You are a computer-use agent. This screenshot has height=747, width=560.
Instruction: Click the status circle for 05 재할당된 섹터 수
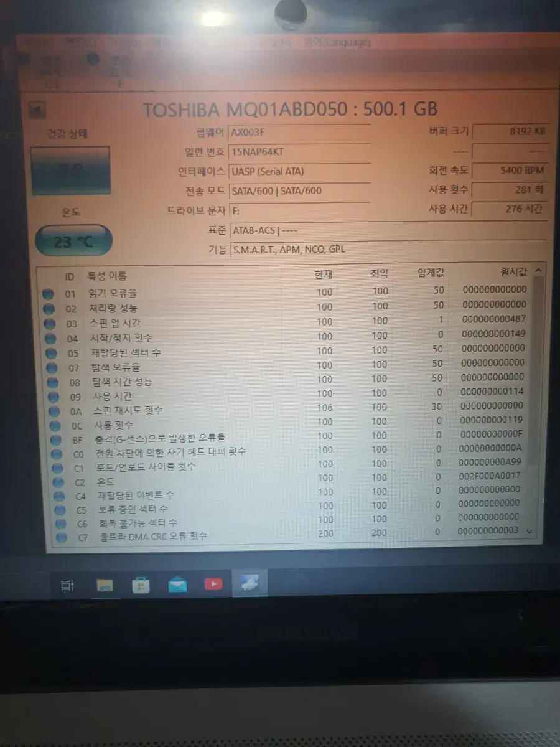point(51,354)
